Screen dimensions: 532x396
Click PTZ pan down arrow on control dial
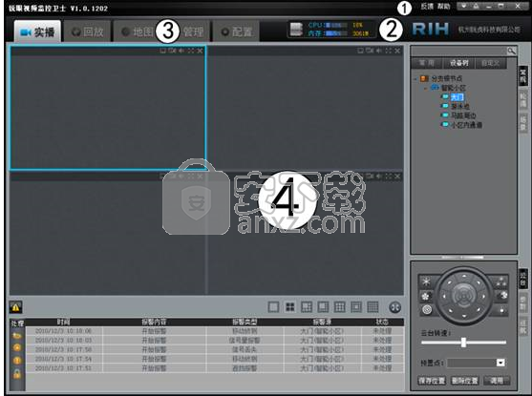pos(464,317)
